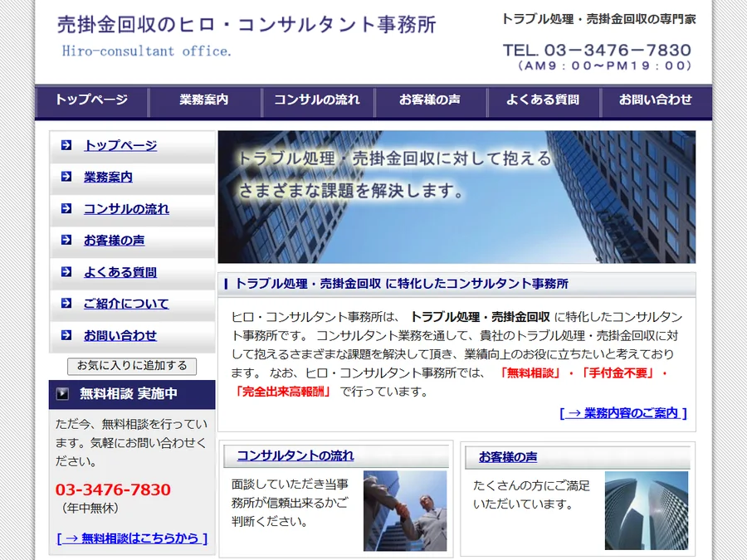Viewport: 747px width, 560px height.
Task: Open the 無料相談はこちらから link
Action: (132, 538)
